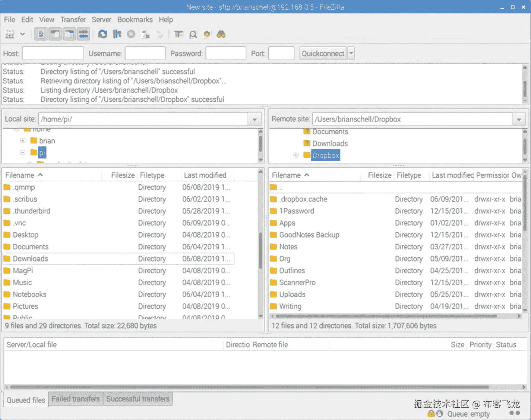Focus the Host input field

coord(53,53)
